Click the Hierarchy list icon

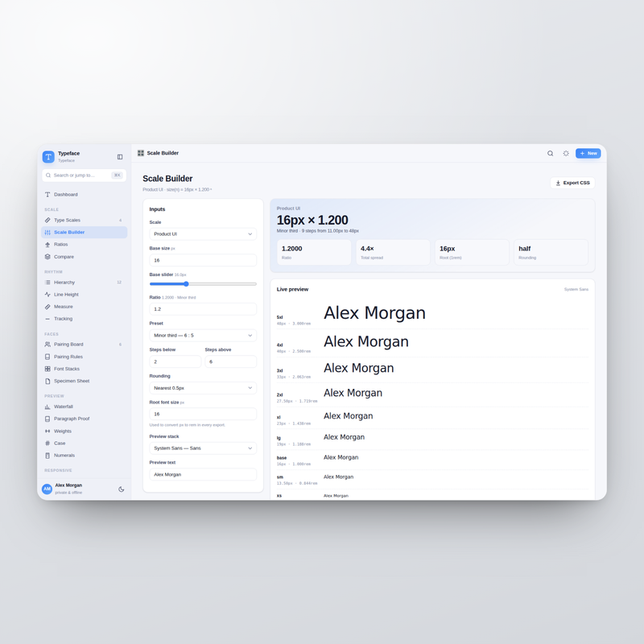[x=47, y=283]
